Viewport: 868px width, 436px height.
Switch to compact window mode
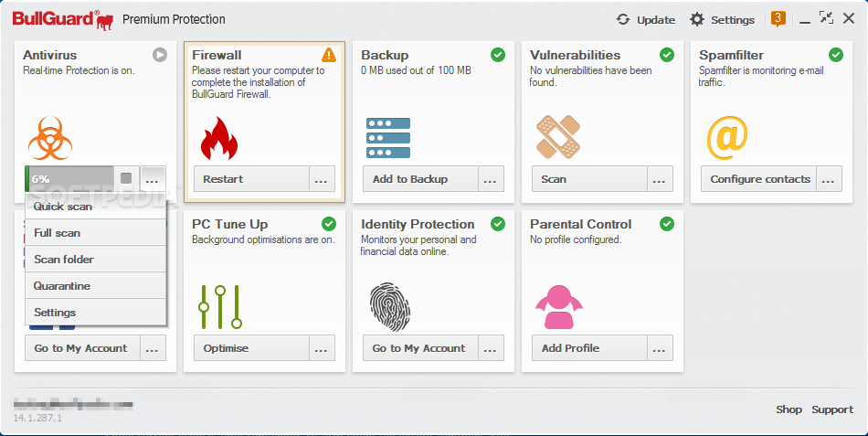826,18
